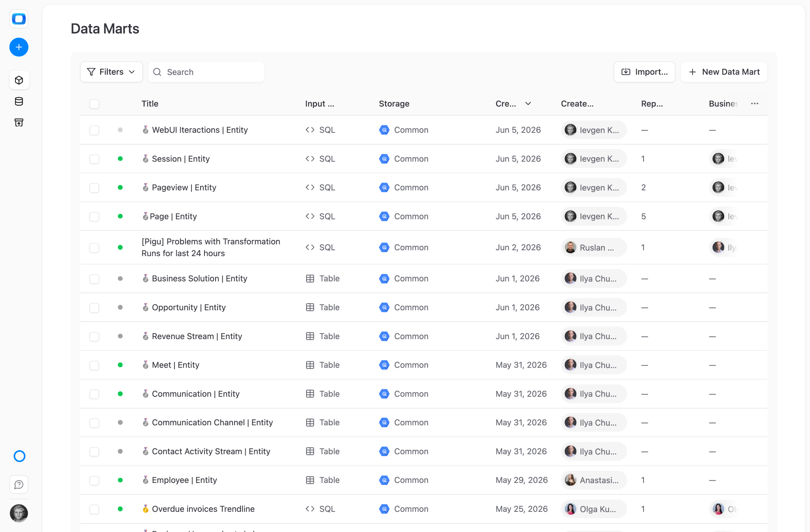The height and width of the screenshot is (532, 810).
Task: Click the app logo in the sidebar
Action: (19, 19)
